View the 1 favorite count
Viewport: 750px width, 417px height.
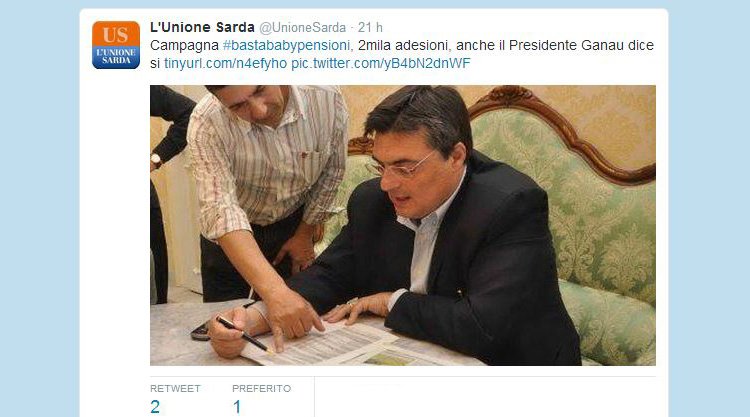(x=237, y=407)
